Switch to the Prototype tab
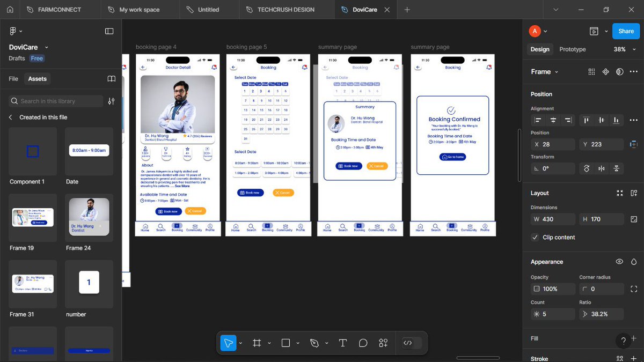This screenshot has width=644, height=362. tap(573, 49)
